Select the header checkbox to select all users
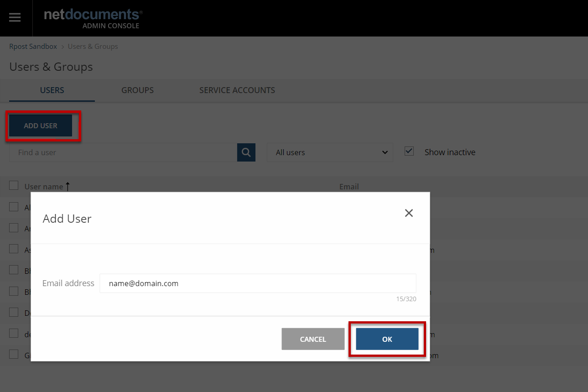 point(13,185)
